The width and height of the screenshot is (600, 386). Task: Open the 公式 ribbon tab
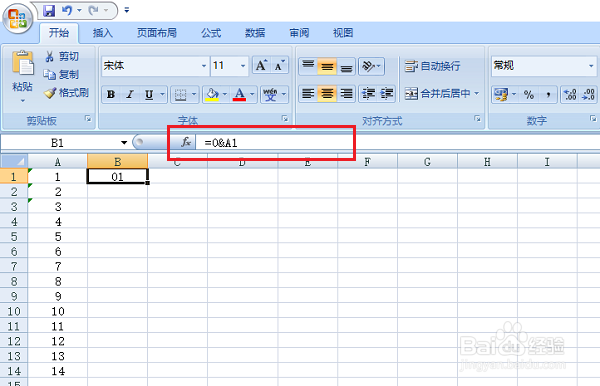[211, 33]
